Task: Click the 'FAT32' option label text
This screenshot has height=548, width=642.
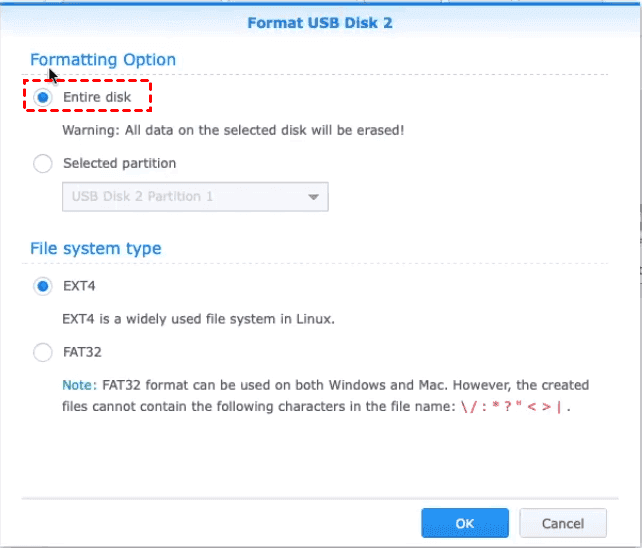Action: point(82,352)
